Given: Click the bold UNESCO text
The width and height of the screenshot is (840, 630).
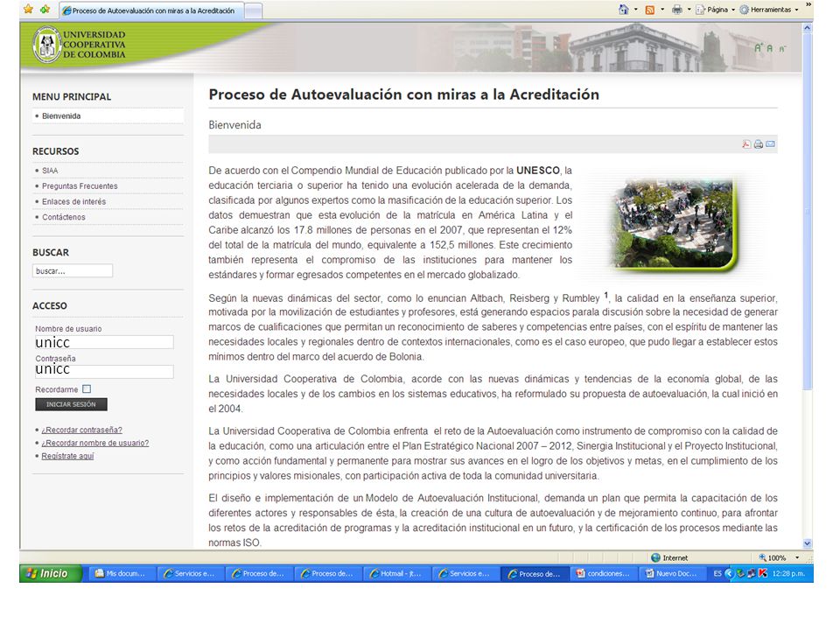Looking at the screenshot, I should [x=538, y=171].
